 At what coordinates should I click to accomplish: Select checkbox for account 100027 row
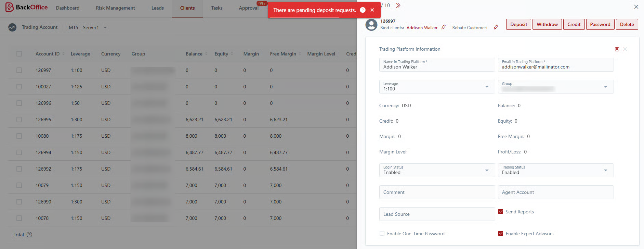[19, 87]
